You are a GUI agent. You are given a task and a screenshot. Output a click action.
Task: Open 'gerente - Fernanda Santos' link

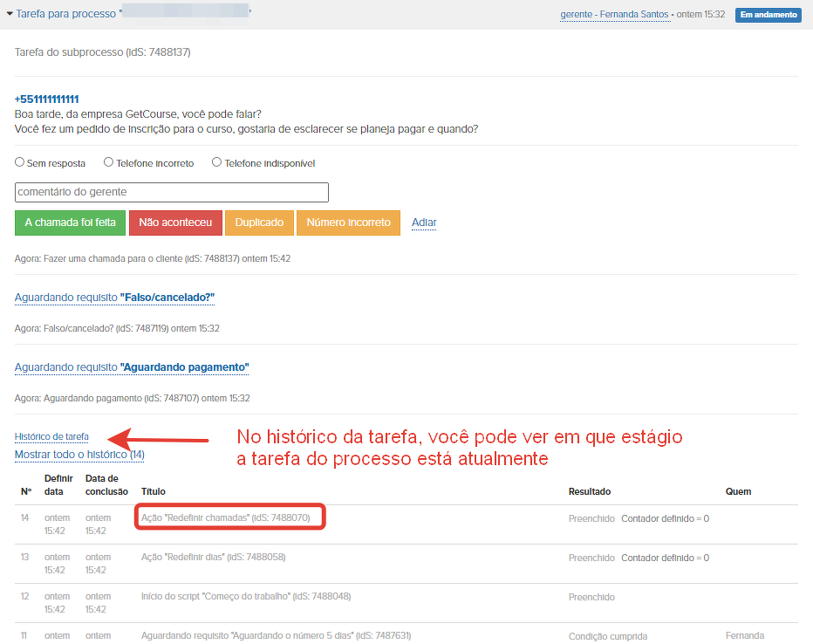coord(615,15)
